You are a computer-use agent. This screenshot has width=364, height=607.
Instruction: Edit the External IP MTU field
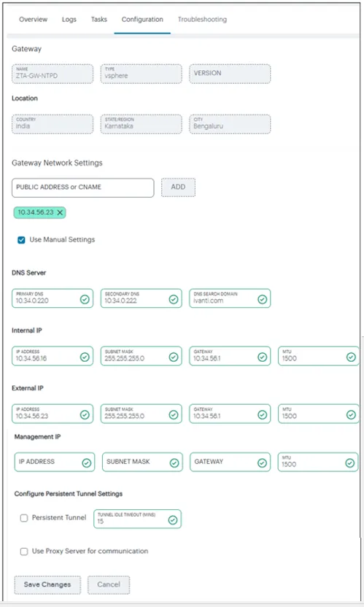(x=318, y=414)
